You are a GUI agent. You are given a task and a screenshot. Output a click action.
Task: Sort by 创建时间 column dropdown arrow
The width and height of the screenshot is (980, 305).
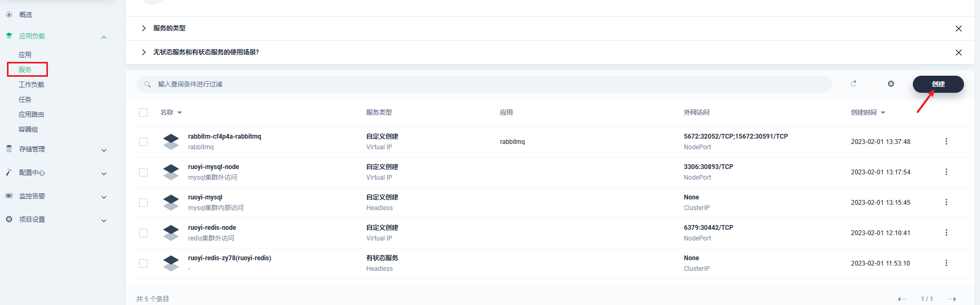tap(883, 113)
